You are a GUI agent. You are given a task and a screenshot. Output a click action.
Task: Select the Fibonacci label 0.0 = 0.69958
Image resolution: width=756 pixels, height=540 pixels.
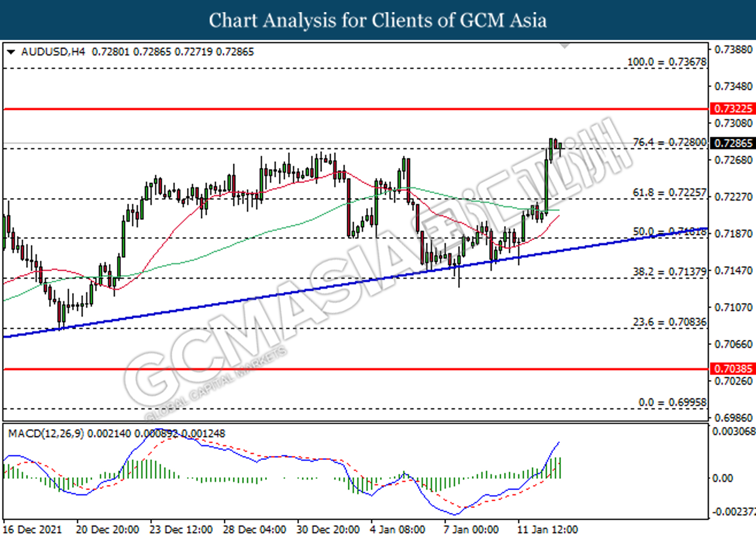672,402
